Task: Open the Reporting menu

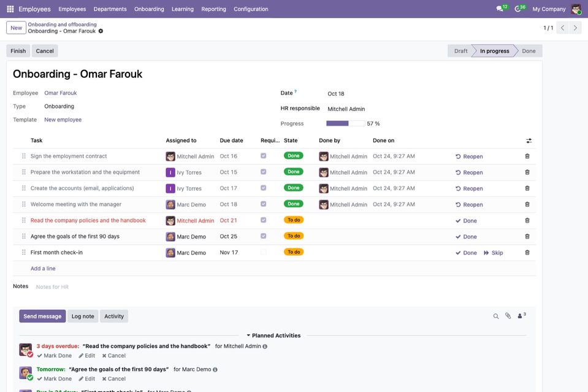Action: 213,9
